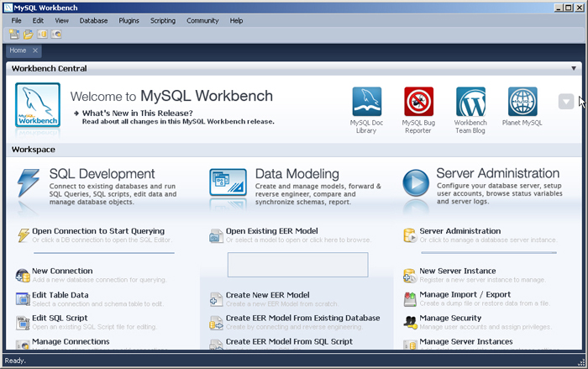588x369 pixels.
Task: Open the MySQL Doc Library icon
Action: point(366,102)
